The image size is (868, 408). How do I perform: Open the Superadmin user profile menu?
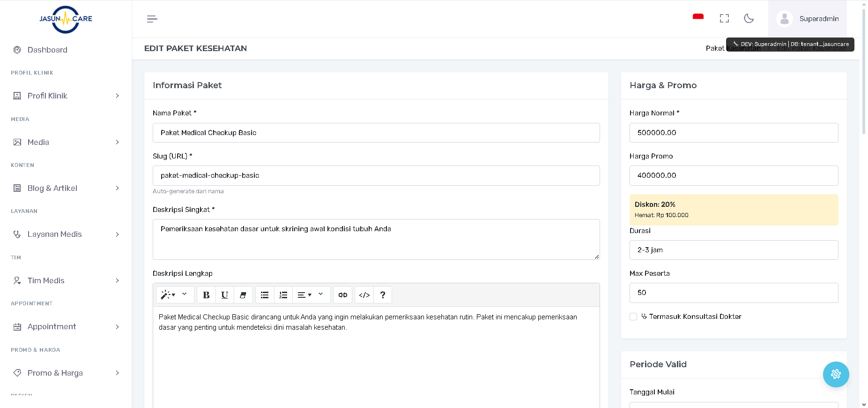[x=808, y=19]
